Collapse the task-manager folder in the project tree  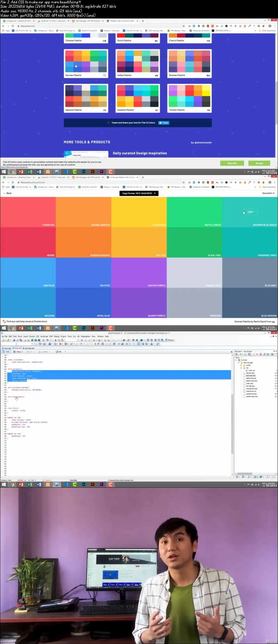coord(239,363)
